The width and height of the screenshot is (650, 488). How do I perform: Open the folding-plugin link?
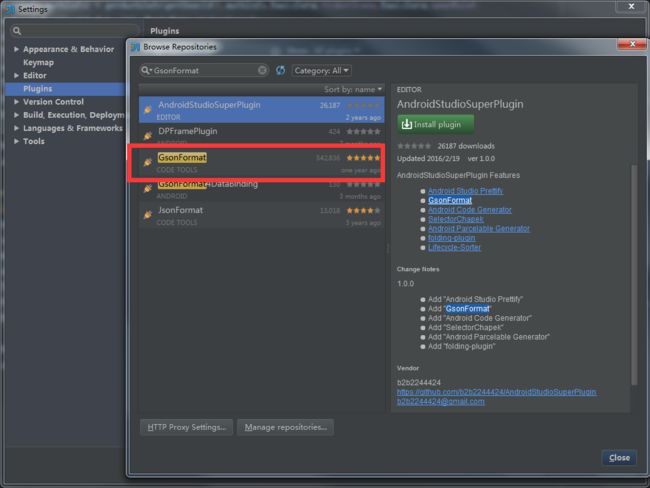(x=451, y=238)
